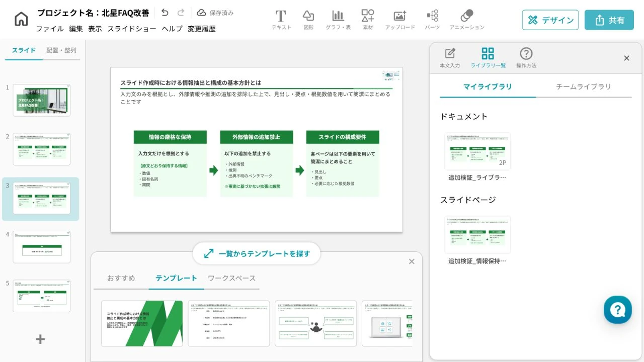Open the 変更履歴 menu

click(202, 29)
